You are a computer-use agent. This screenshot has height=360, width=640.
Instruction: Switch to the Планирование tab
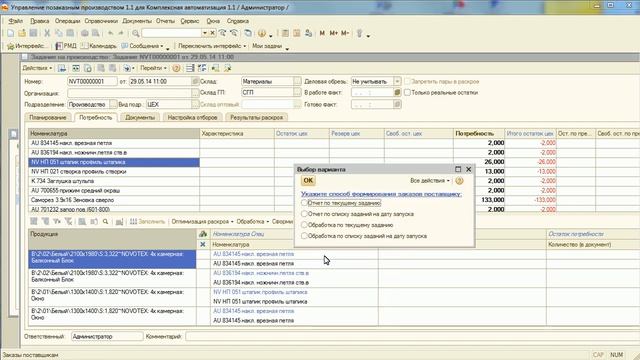point(48,118)
